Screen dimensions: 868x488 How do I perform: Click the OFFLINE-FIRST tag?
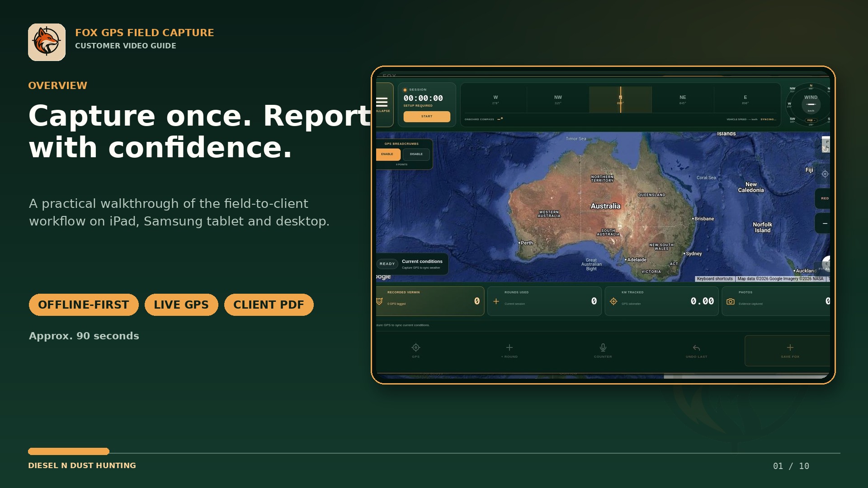[x=84, y=305]
